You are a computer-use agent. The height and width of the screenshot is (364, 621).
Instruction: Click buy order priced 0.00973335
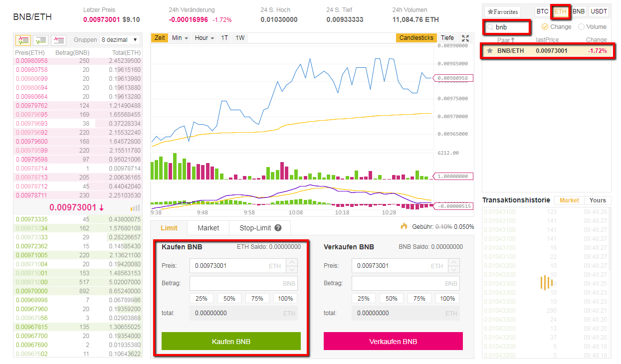click(x=78, y=219)
